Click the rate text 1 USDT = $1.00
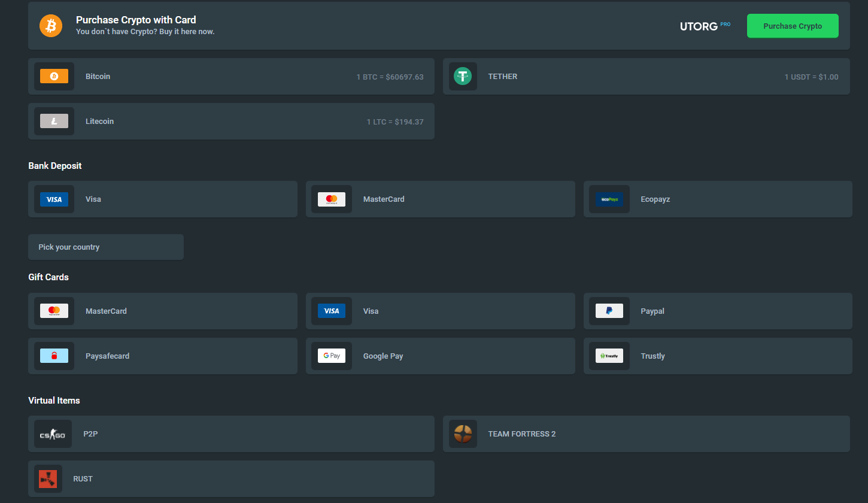 [811, 77]
